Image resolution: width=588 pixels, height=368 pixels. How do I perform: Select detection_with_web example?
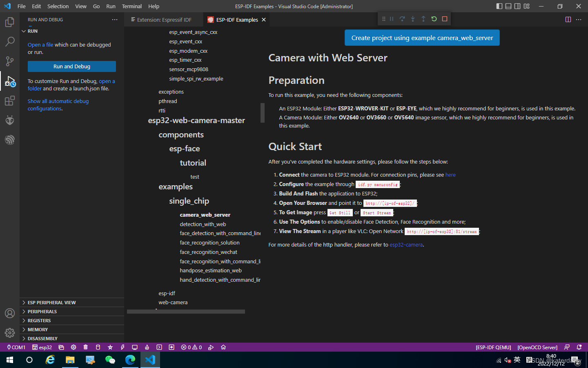tap(203, 224)
